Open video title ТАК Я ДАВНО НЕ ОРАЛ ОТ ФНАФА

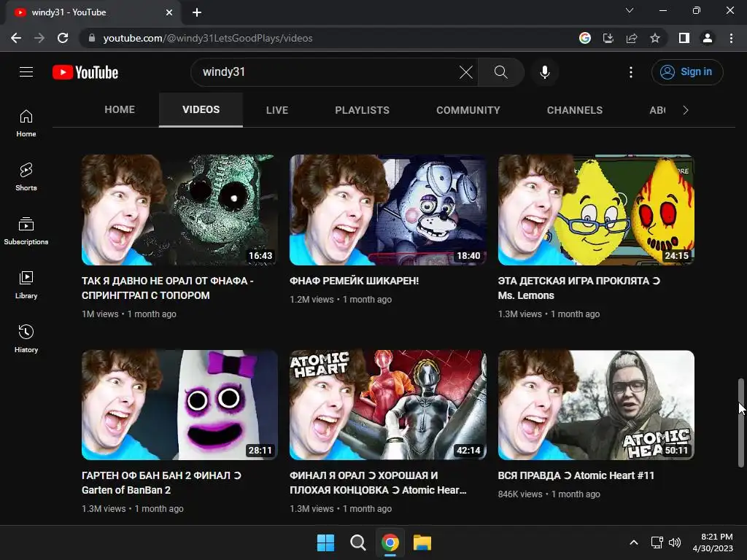[167, 288]
